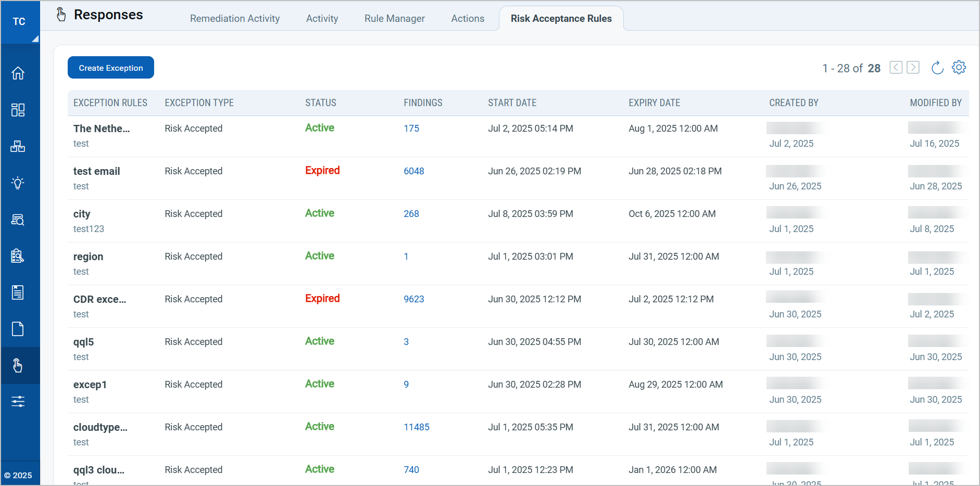Go to the next page of results
980x486 pixels.
pyautogui.click(x=914, y=67)
